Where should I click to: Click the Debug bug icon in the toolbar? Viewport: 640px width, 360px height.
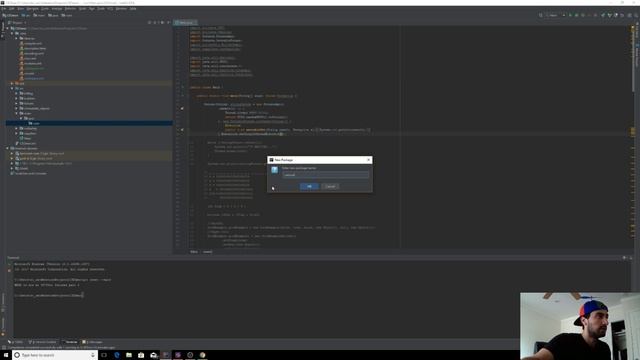coord(576,15)
